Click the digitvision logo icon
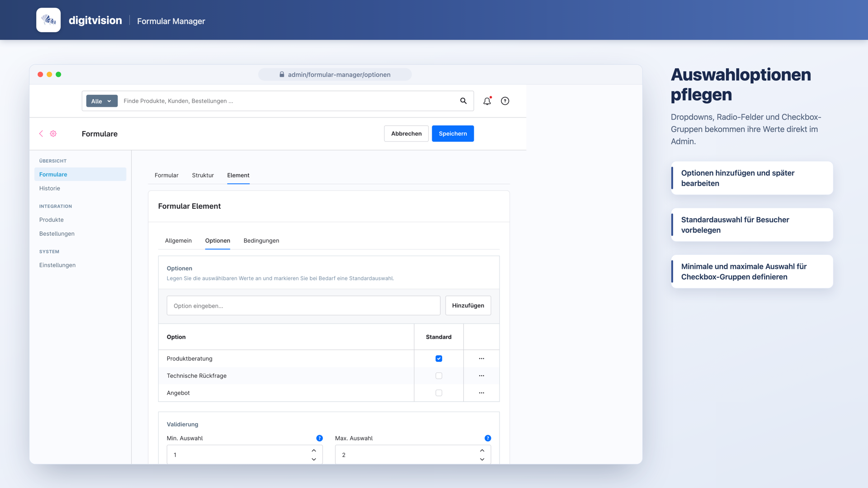This screenshot has width=868, height=488. coord(48,20)
